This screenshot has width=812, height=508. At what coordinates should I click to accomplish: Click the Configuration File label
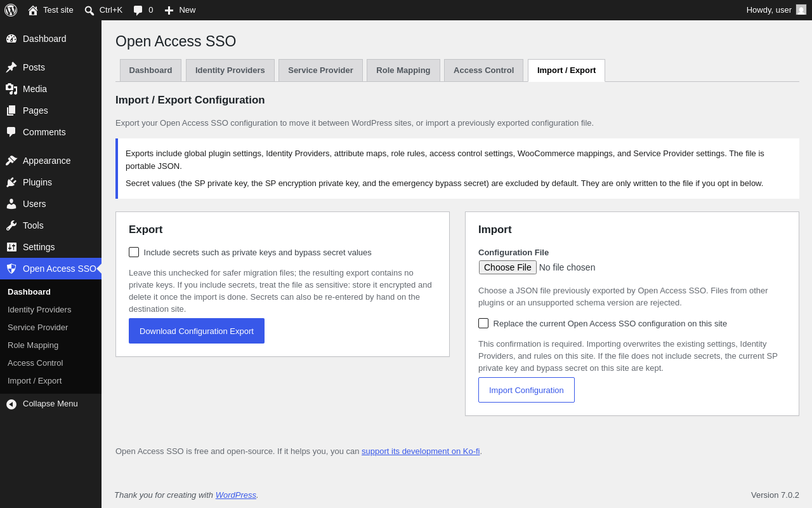pos(513,252)
